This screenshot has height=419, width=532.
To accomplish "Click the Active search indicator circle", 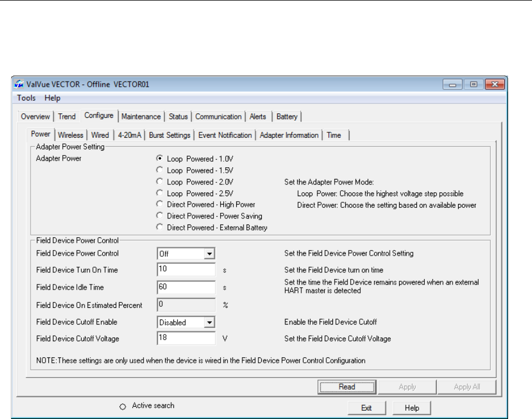I will pos(123,406).
